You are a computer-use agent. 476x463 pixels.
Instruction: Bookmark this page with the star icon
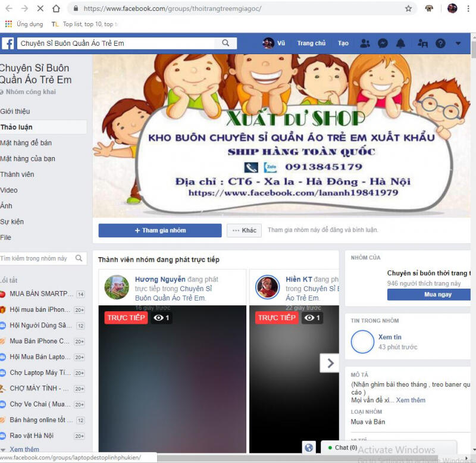[408, 9]
